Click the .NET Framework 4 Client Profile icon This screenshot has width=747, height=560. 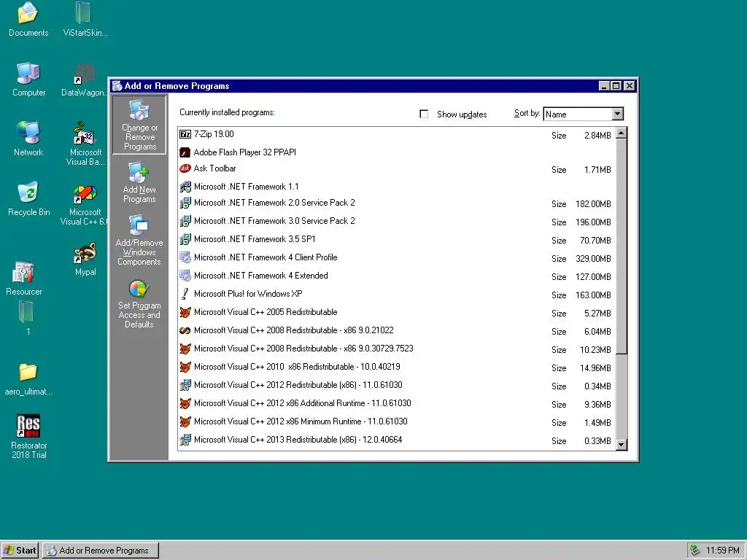(185, 257)
